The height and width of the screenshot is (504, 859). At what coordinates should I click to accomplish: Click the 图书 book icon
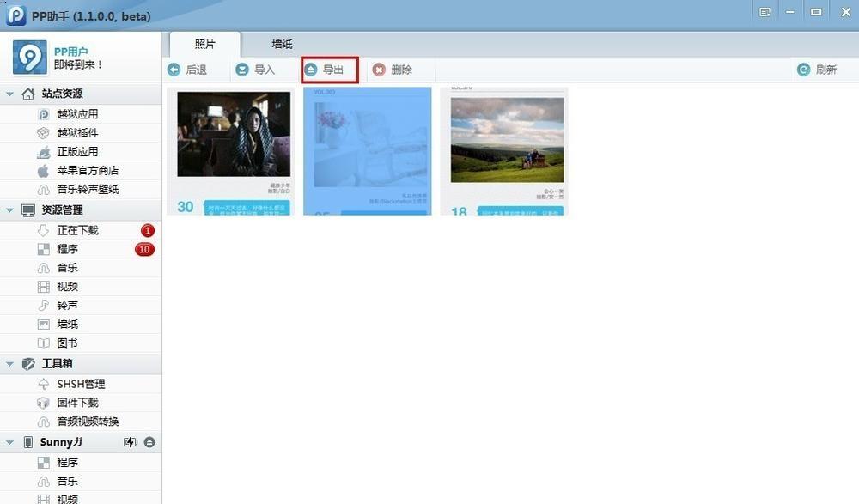(x=43, y=343)
